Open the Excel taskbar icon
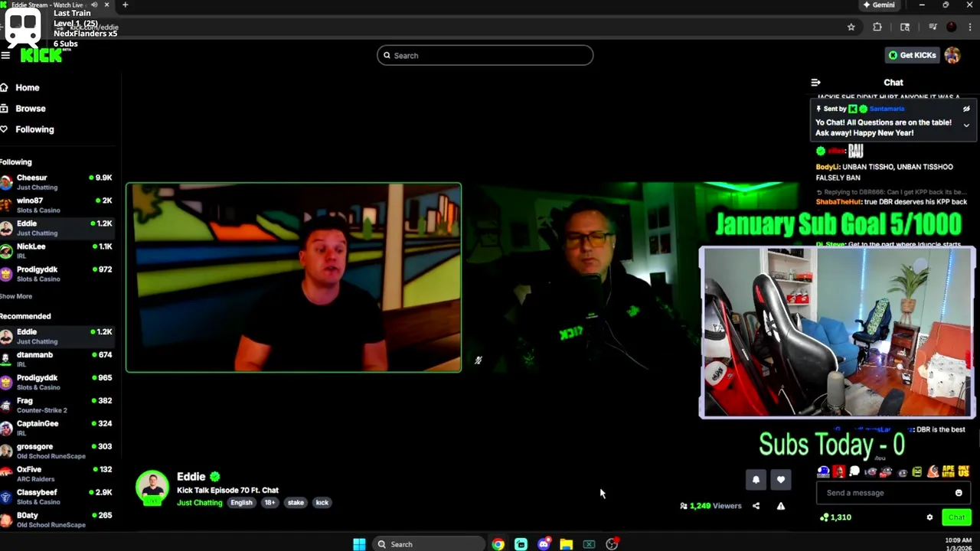This screenshot has width=980, height=551. (x=589, y=544)
